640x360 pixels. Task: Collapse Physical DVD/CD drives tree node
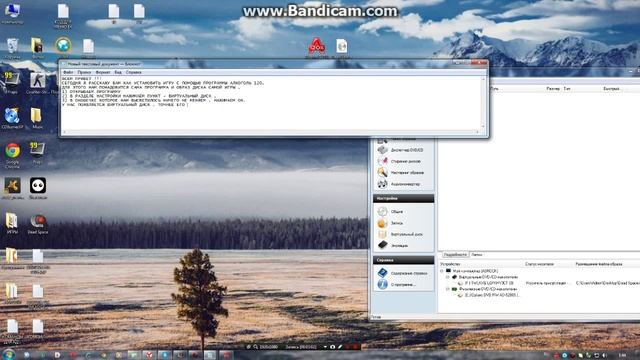pyautogui.click(x=448, y=289)
